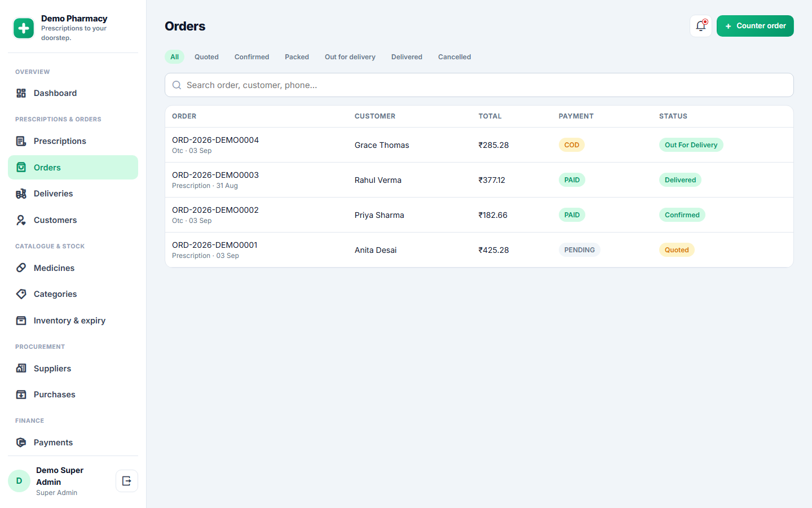Screen dimensions: 812x508
Task: View Out for delivery orders tab
Action: coord(350,57)
